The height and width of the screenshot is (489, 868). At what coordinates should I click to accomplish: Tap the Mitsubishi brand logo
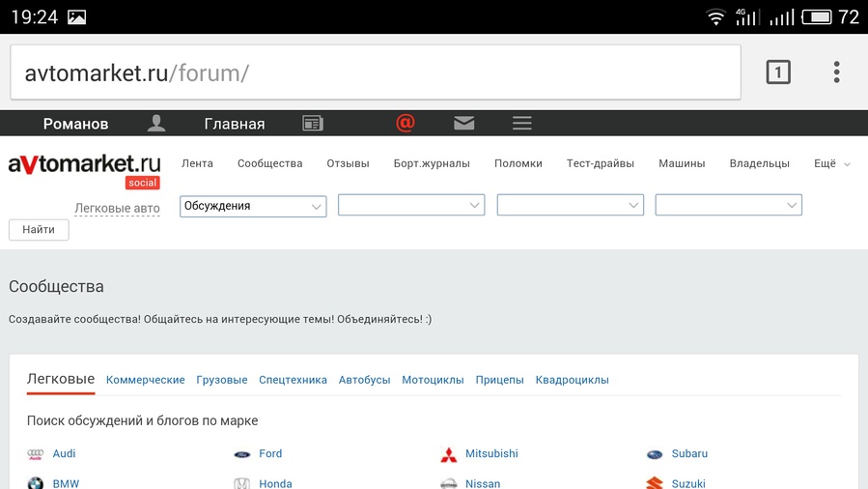(448, 454)
